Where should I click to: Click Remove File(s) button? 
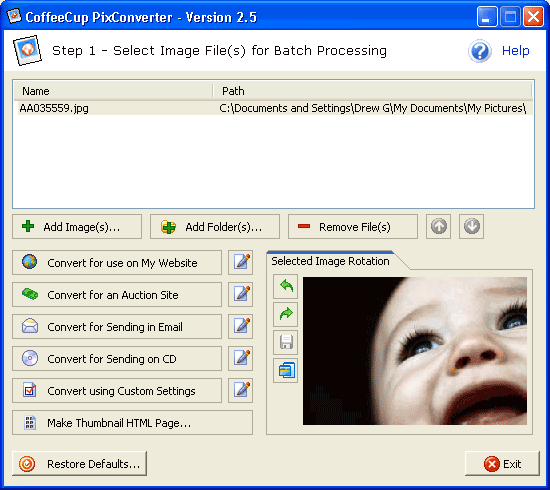353,227
